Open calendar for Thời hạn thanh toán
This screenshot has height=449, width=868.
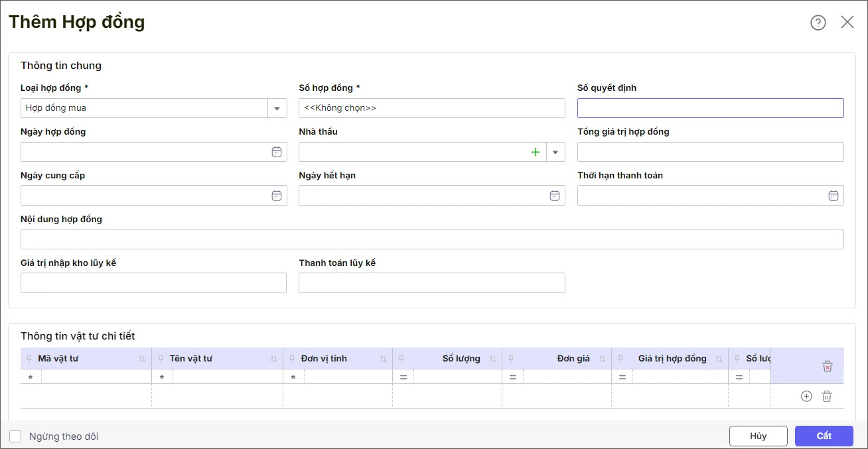[833, 196]
